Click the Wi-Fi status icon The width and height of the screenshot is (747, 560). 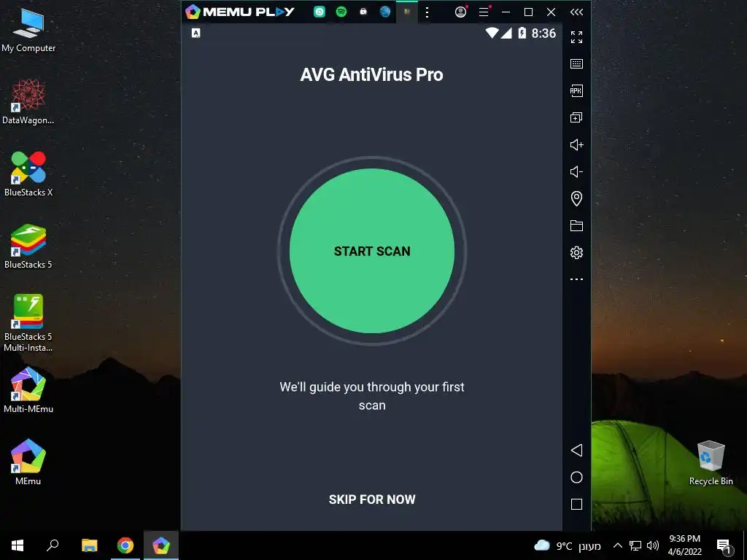coord(492,33)
